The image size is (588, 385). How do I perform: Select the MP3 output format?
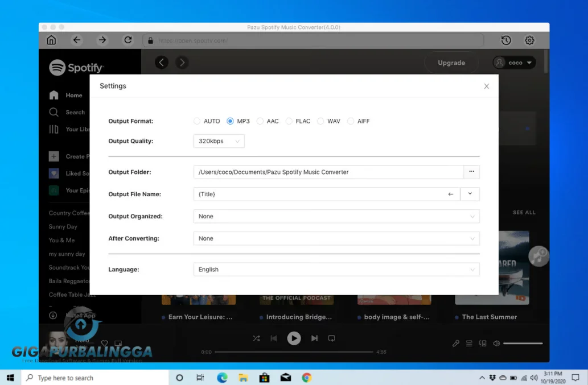tap(229, 121)
